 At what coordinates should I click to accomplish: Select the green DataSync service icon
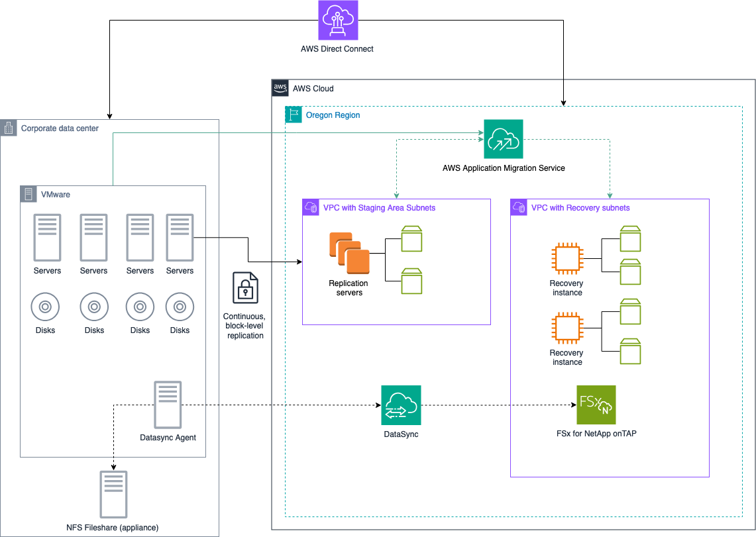click(x=401, y=405)
